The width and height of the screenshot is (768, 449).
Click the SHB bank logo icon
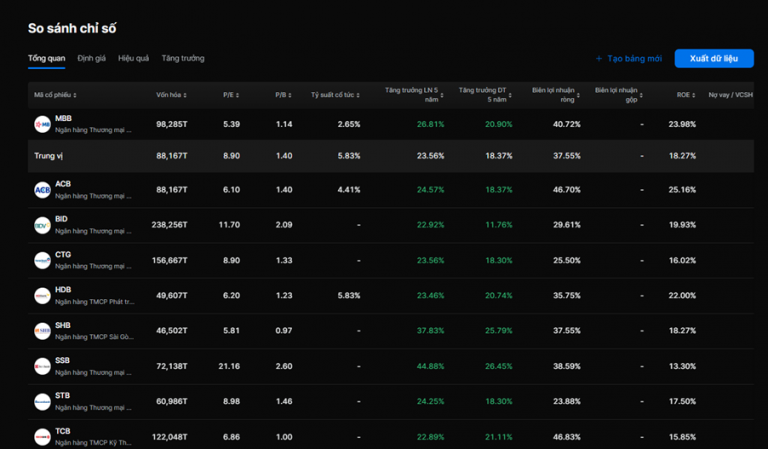point(42,331)
